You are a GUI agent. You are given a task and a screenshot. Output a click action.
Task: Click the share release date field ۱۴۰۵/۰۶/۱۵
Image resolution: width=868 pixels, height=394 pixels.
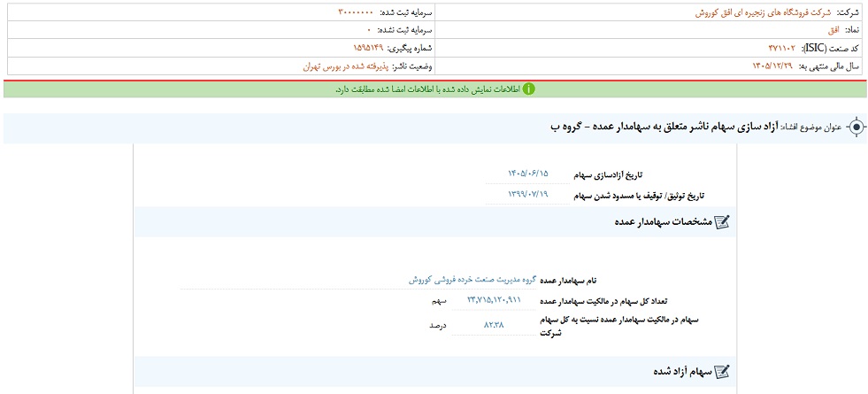click(x=527, y=174)
